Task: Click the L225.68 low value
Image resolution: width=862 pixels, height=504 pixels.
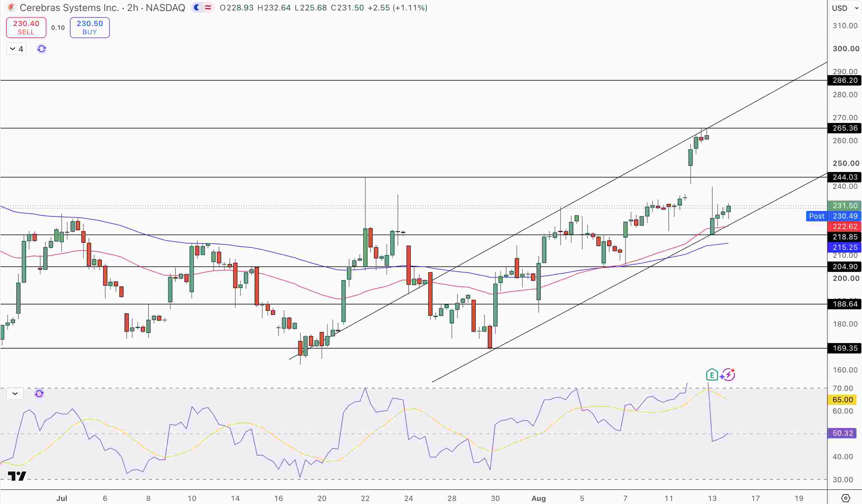Action: click(x=310, y=8)
